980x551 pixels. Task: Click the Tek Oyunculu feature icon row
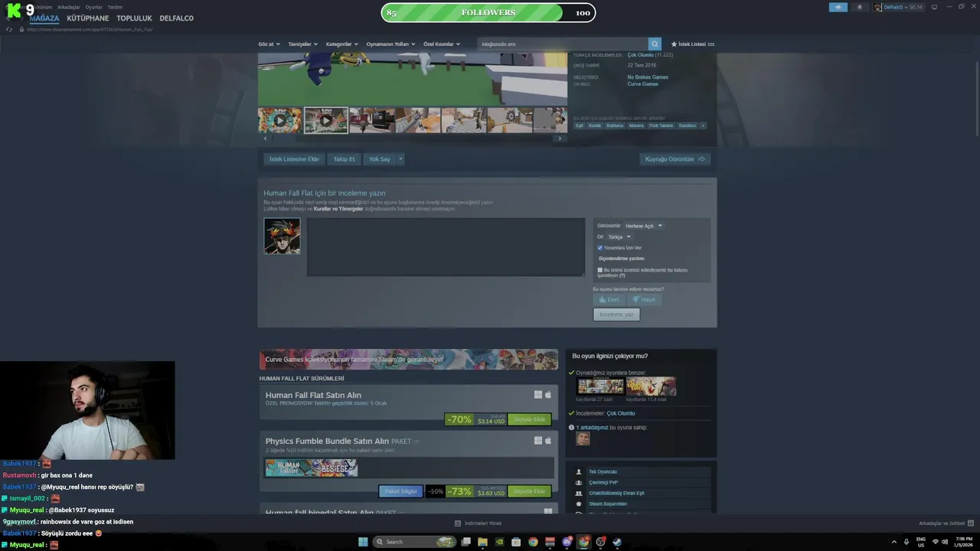(x=639, y=471)
